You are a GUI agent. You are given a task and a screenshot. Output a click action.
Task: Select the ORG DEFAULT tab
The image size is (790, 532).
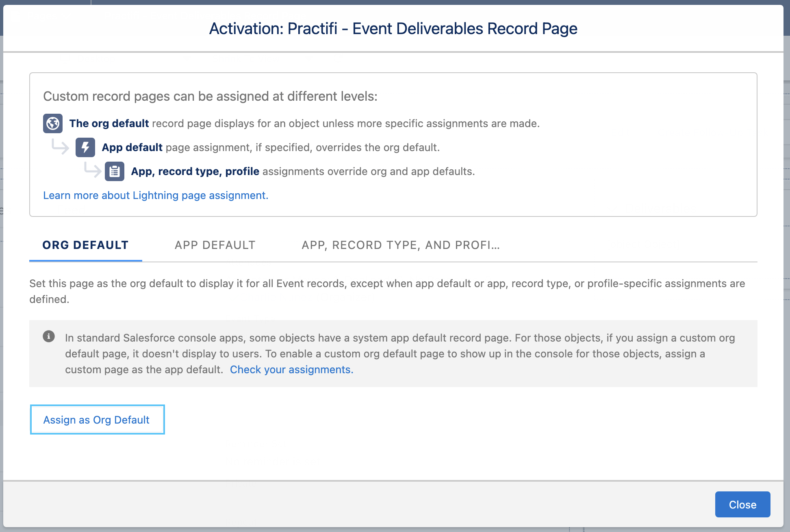pos(86,245)
